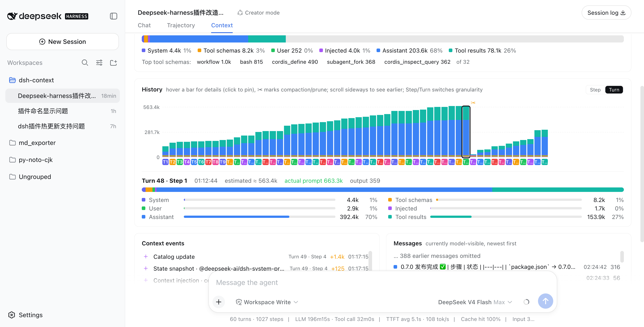644x327 pixels.
Task: Click the T6 turn marker
Action: [201, 162]
